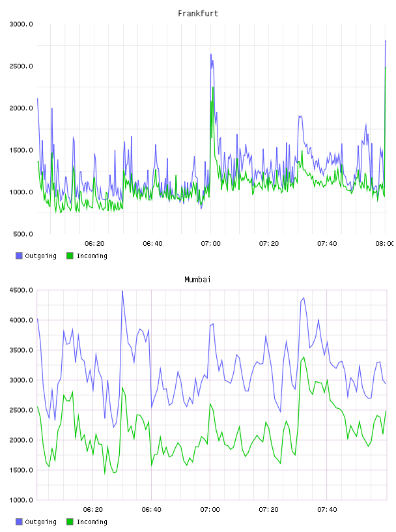The width and height of the screenshot is (396, 532).
Task: Click the 07:00 tick on Frankfurt chart
Action: [210, 244]
